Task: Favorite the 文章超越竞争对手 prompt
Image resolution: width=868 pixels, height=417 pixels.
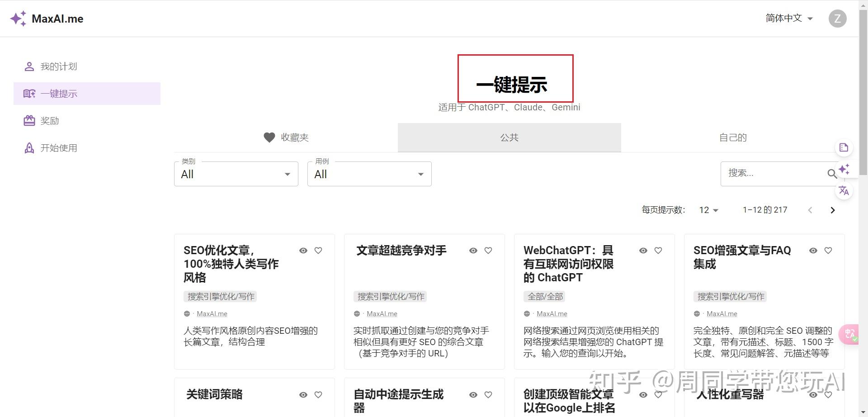Action: point(488,250)
